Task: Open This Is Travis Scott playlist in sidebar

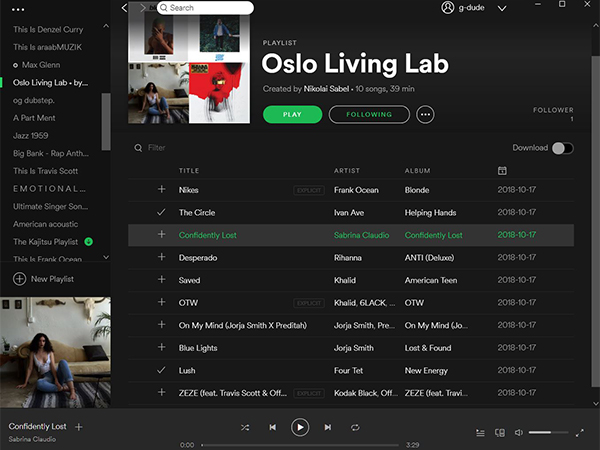Action: [45, 171]
